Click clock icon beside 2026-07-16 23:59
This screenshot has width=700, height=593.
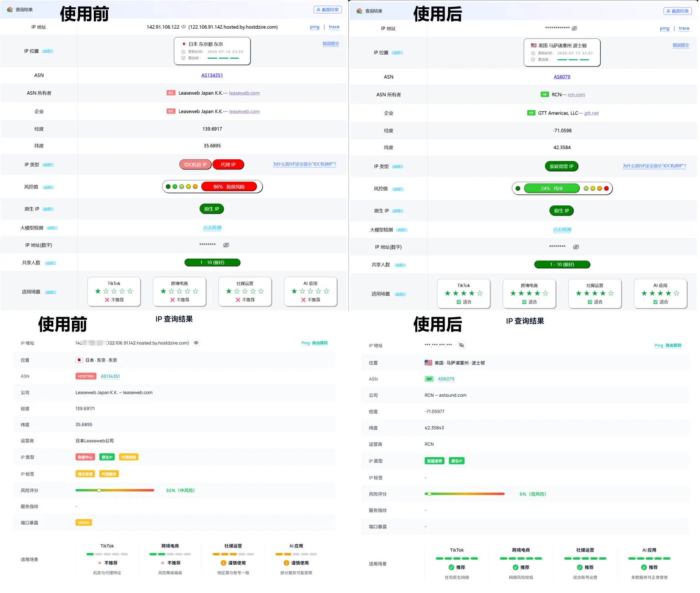[x=184, y=51]
